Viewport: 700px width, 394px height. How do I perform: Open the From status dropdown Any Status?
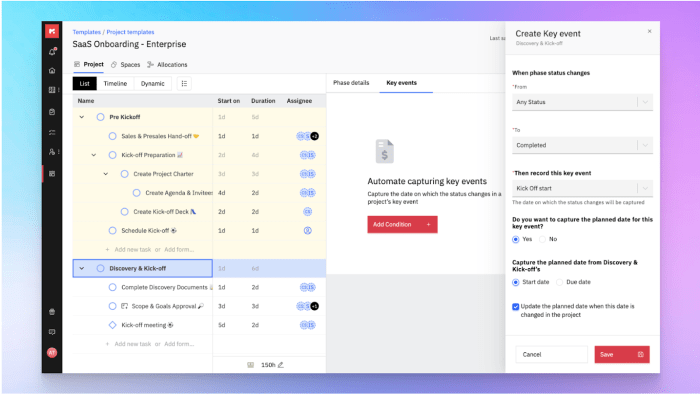pos(582,102)
